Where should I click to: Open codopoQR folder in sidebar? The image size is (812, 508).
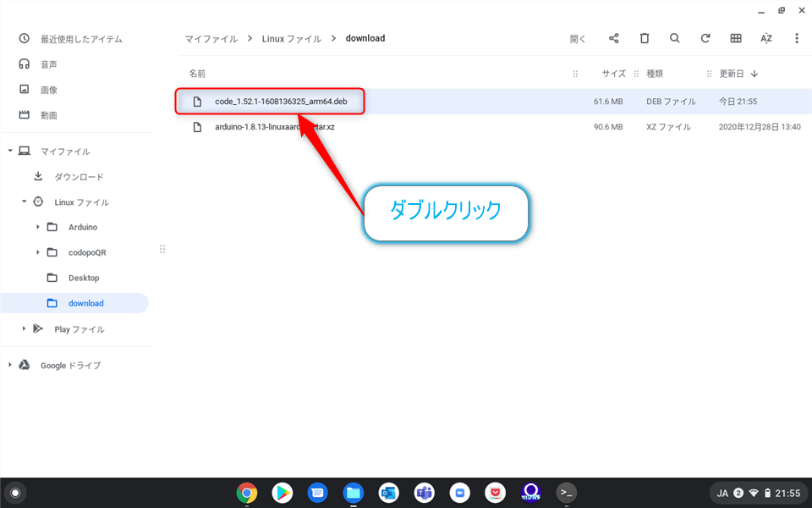pyautogui.click(x=87, y=252)
